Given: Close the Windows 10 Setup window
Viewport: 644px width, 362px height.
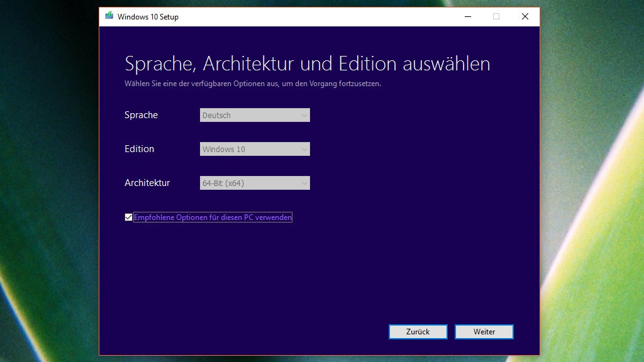Looking at the screenshot, I should pos(525,16).
